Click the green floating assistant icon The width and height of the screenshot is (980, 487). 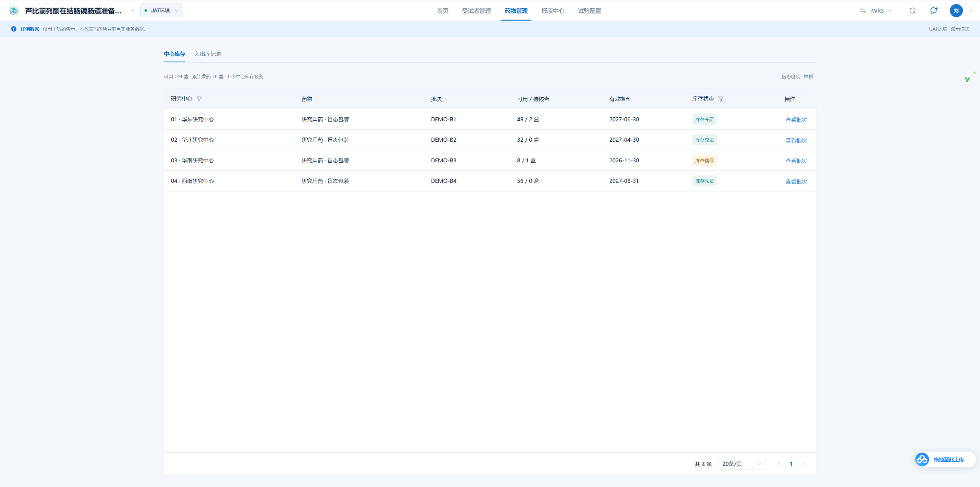(968, 79)
